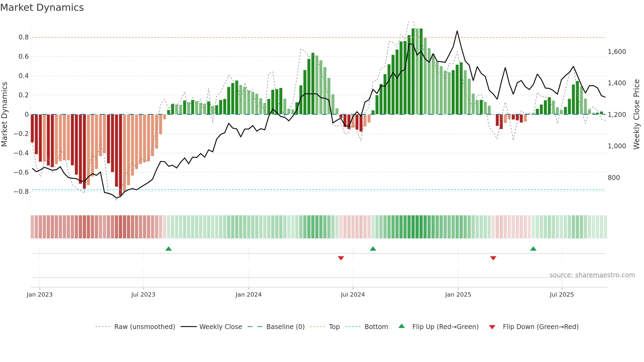Viewport: 644px width, 362px height.
Task: Click the 0.8 tick on left axis
Action: click(x=24, y=37)
